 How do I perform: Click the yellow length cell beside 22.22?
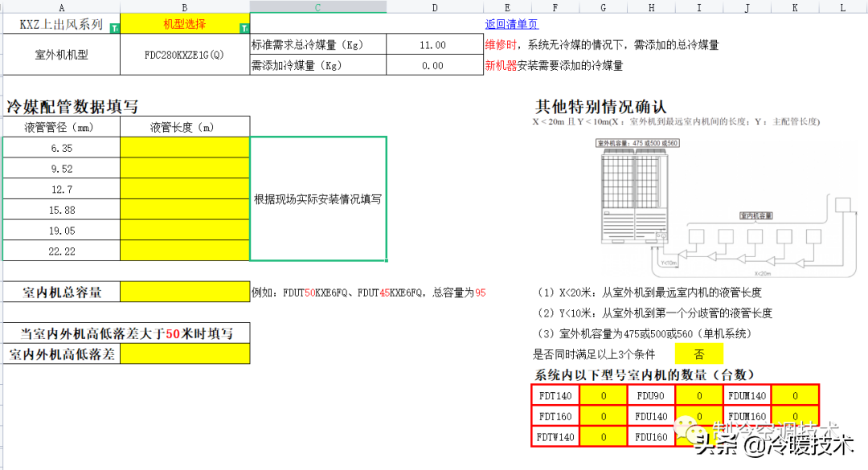pos(183,250)
